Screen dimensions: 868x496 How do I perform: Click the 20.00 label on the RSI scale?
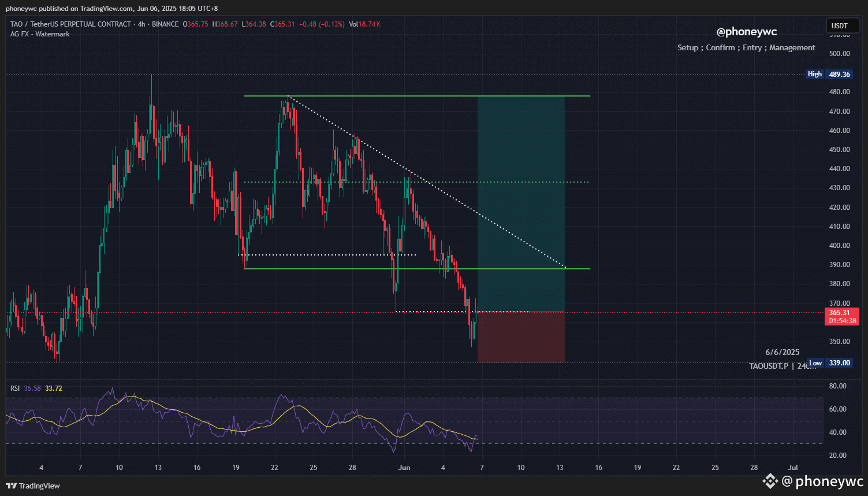click(x=838, y=456)
